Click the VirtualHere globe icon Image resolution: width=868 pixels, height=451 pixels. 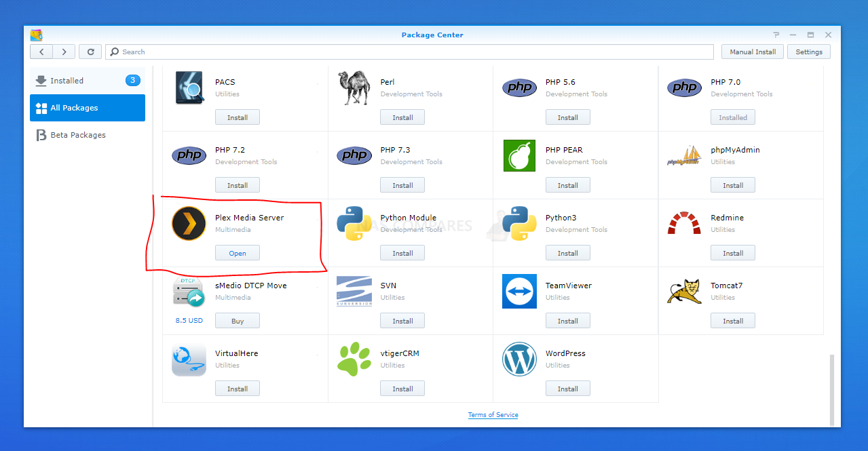click(x=189, y=359)
